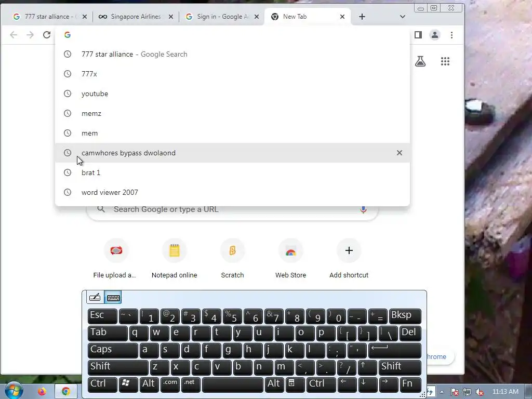The height and width of the screenshot is (399, 532).
Task: Pick the mem suggestion
Action: (232, 133)
